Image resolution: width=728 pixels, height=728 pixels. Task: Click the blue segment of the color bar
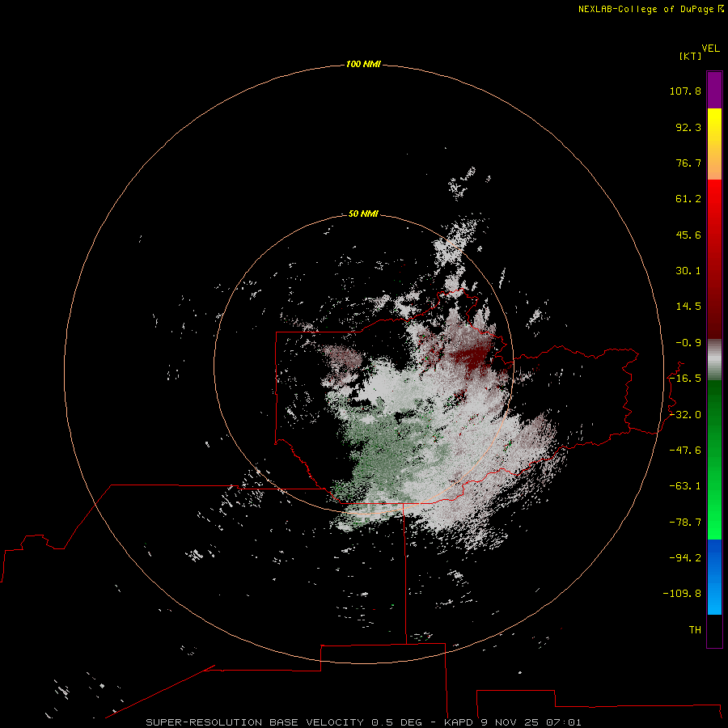(714, 577)
